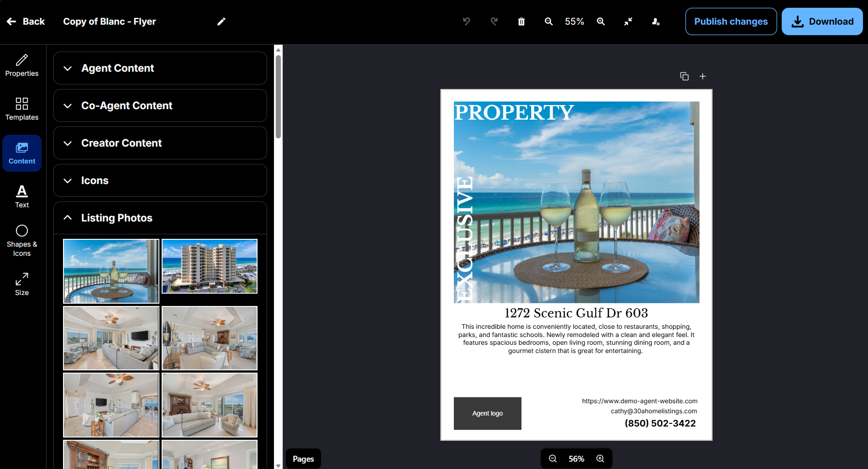Publish changes to the flyer

click(x=731, y=21)
